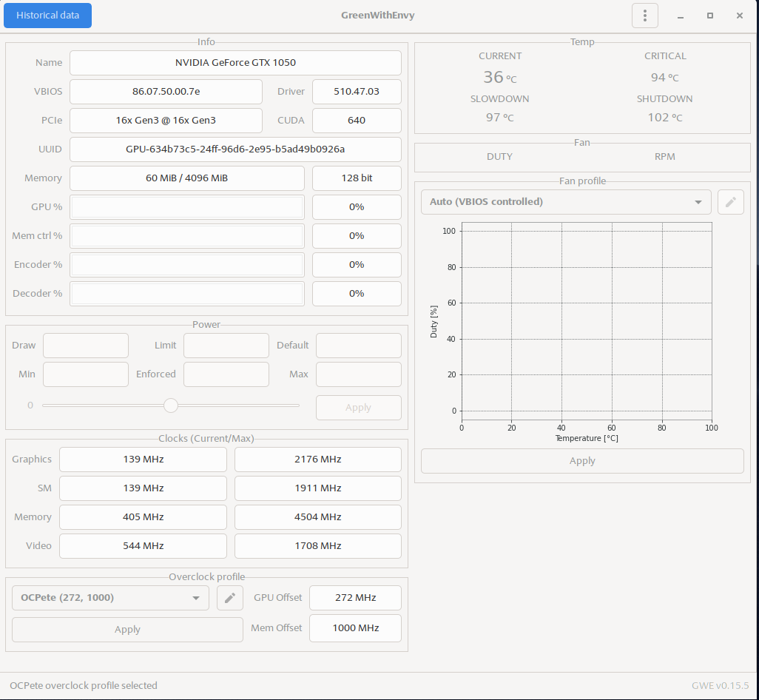Expand the Auto (VBIOS controlled) fan profile dropdown

[566, 202]
